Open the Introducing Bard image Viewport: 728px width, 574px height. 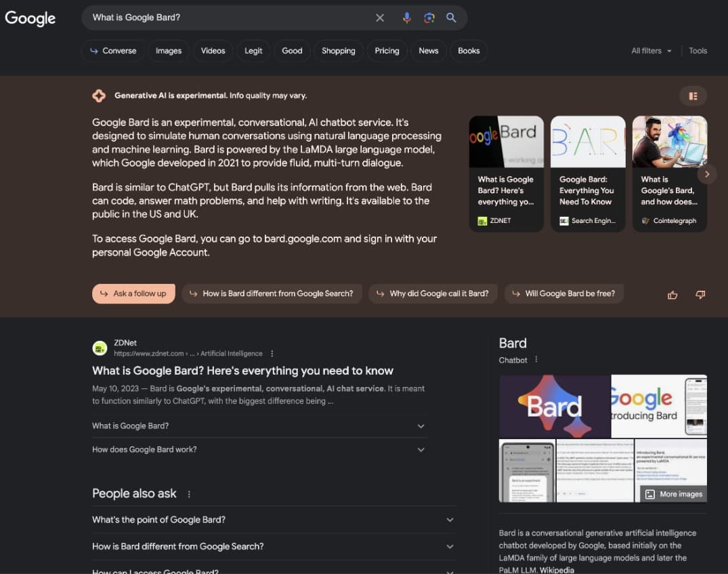pyautogui.click(x=660, y=406)
